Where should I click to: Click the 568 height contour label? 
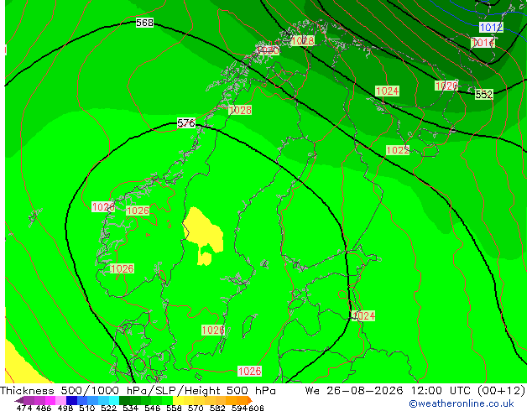tap(144, 23)
